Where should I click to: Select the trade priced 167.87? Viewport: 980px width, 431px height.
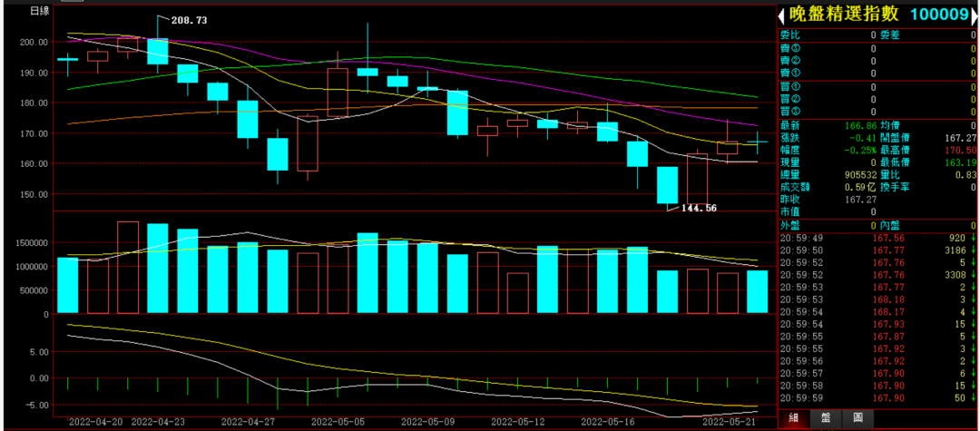coord(878,337)
